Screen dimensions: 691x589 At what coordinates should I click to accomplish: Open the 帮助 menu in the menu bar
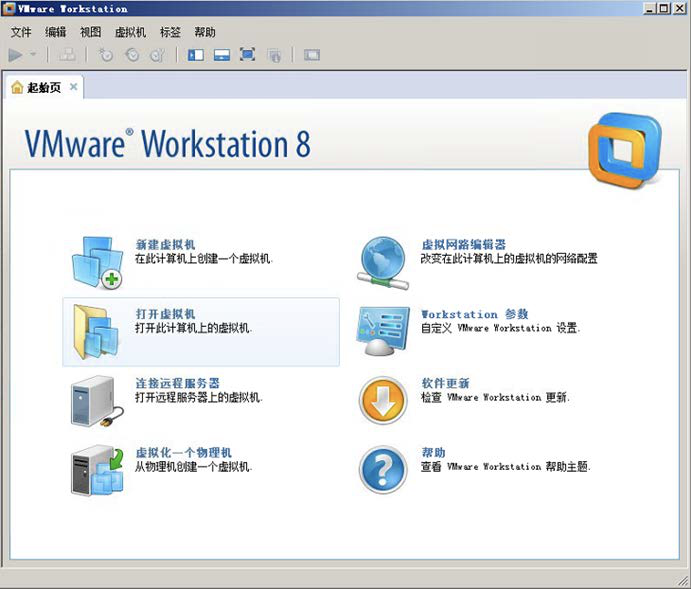click(x=205, y=32)
